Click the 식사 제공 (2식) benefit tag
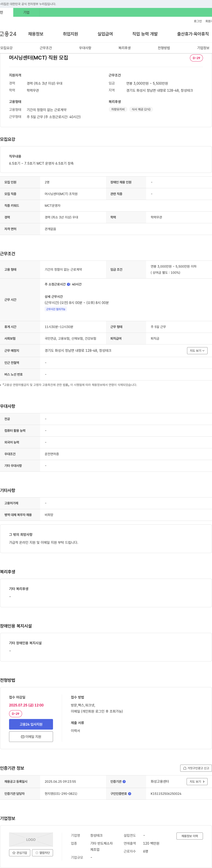 [141, 110]
